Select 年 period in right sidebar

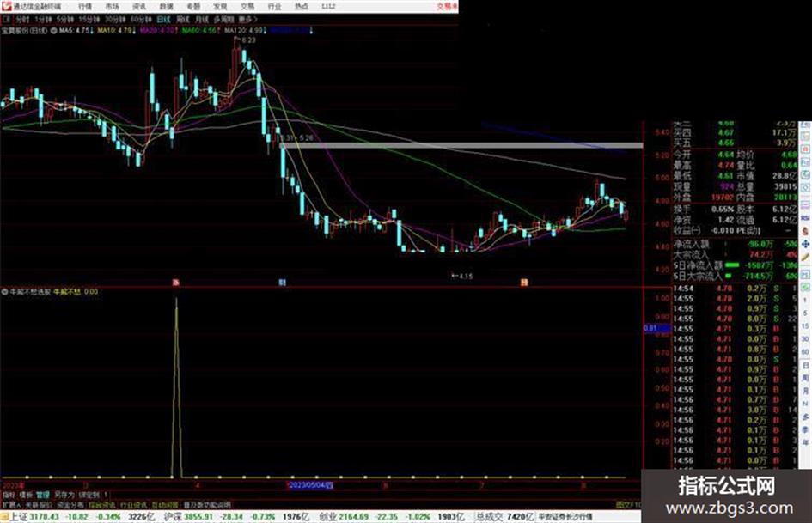[805, 443]
